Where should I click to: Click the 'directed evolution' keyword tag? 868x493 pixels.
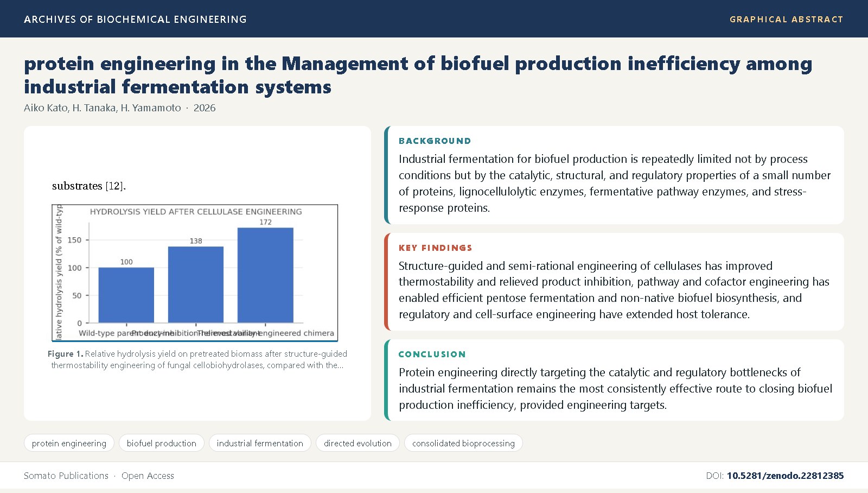tap(358, 443)
